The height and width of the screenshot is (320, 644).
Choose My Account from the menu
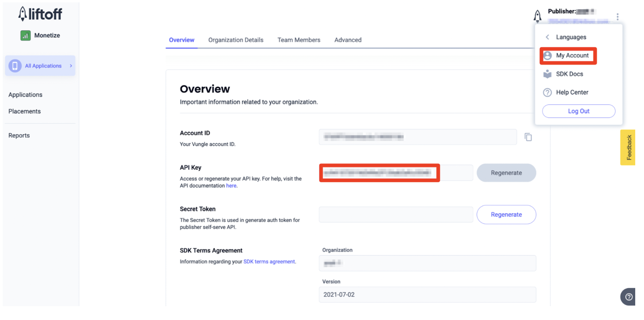click(x=572, y=55)
